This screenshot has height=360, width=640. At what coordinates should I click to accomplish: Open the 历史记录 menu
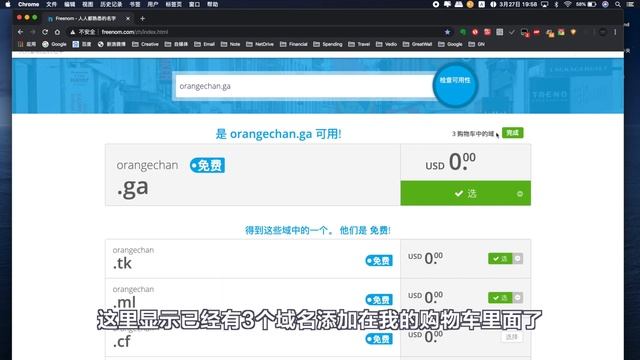111,4
